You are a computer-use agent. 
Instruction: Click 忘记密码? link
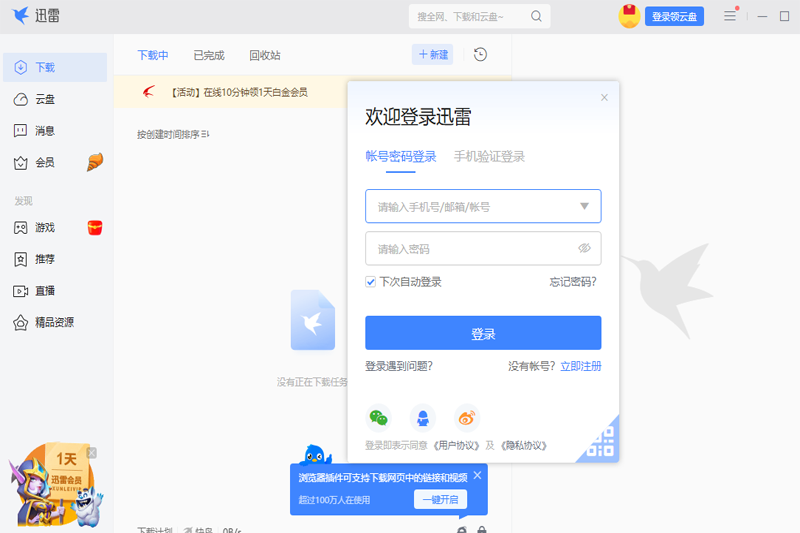(x=573, y=282)
